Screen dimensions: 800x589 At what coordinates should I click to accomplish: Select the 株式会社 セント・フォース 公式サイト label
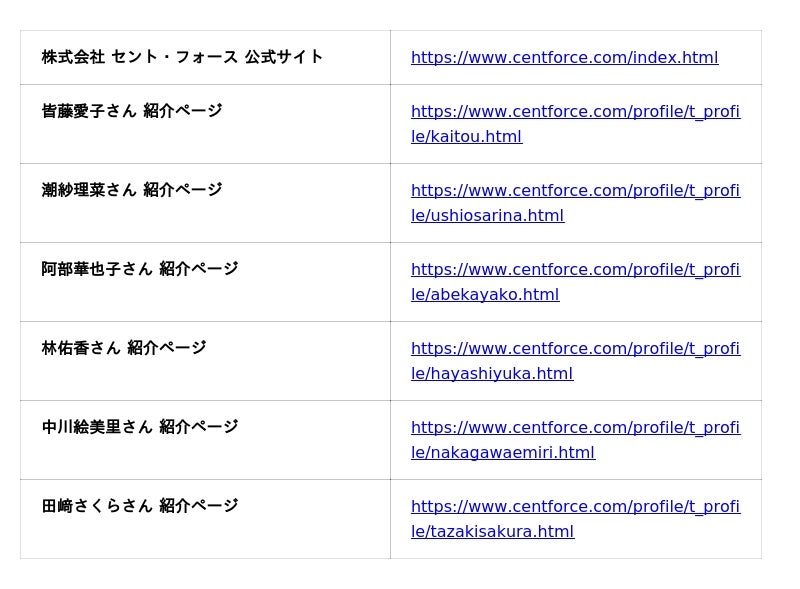[182, 57]
